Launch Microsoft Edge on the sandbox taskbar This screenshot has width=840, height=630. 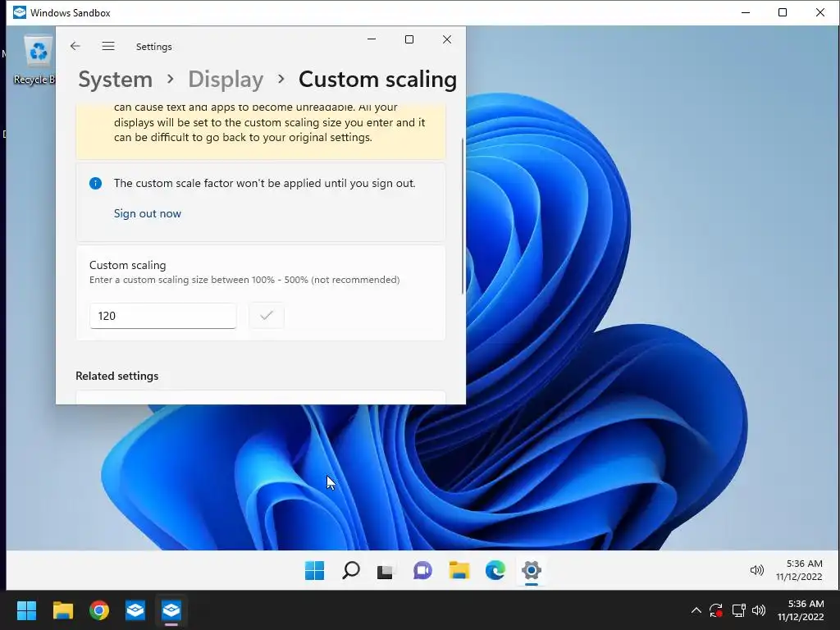(x=495, y=571)
